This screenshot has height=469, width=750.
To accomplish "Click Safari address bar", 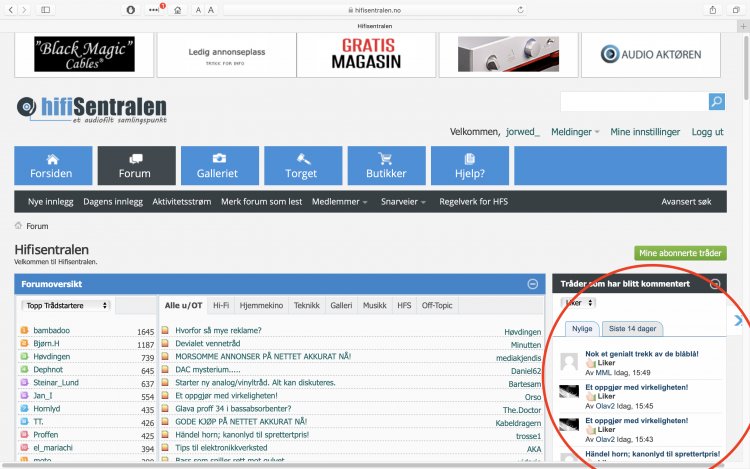I will (375, 10).
